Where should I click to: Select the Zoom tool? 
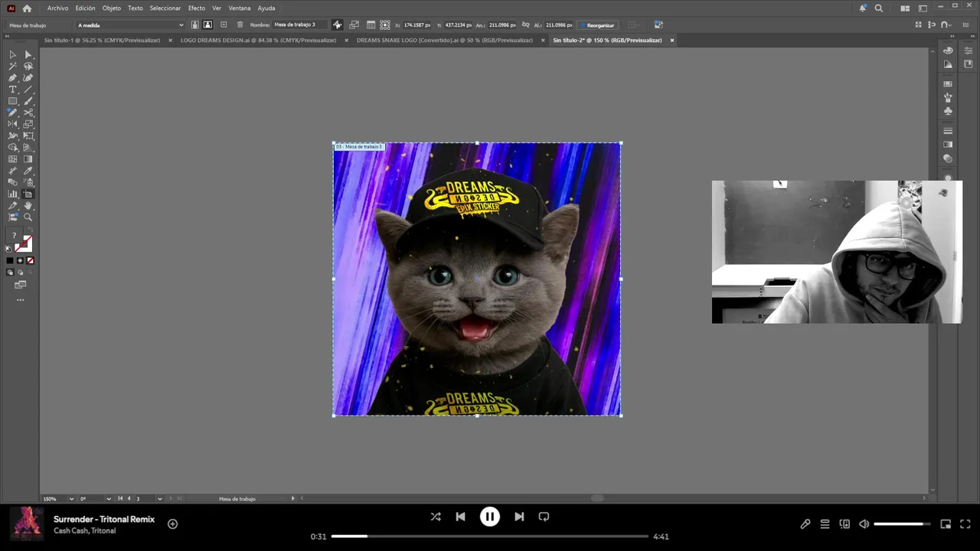tap(28, 217)
